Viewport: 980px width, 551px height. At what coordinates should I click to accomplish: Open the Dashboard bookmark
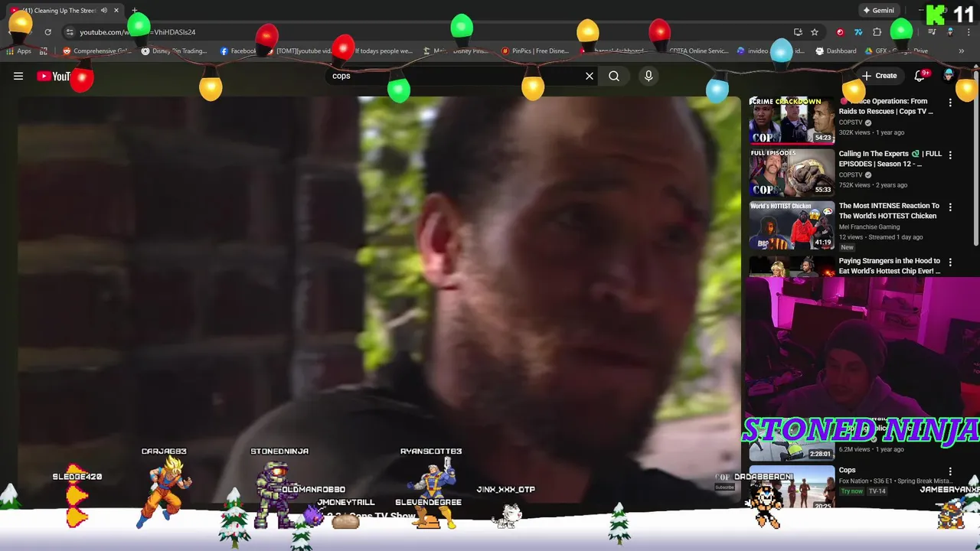(836, 51)
